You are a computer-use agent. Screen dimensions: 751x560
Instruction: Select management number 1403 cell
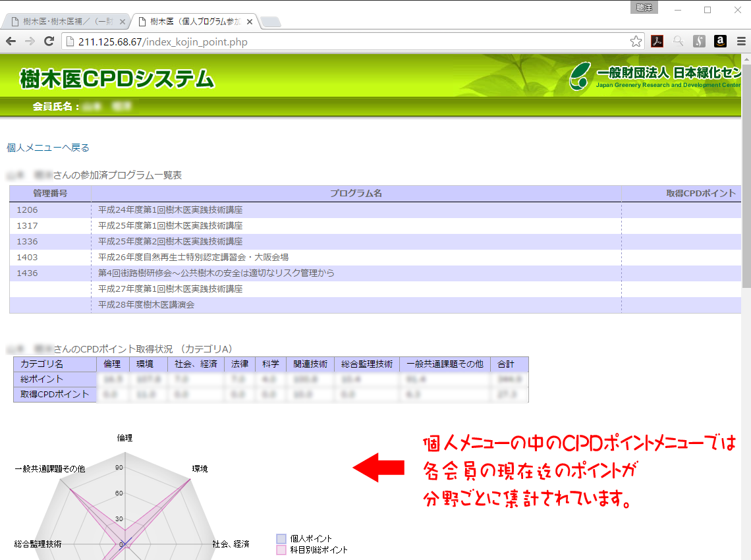[x=50, y=257]
